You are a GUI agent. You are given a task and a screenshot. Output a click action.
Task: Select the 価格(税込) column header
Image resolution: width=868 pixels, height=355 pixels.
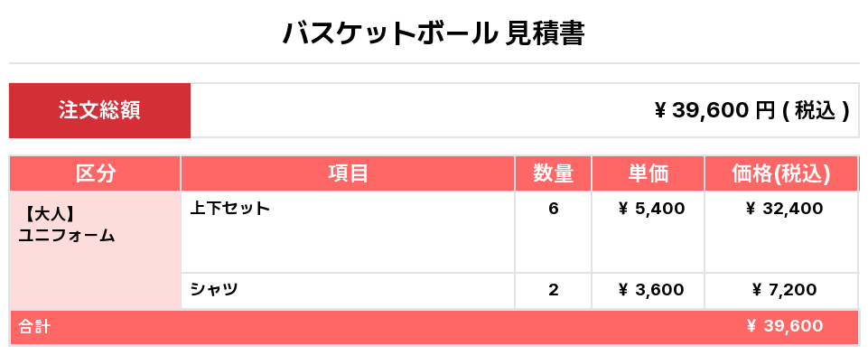coord(780,174)
